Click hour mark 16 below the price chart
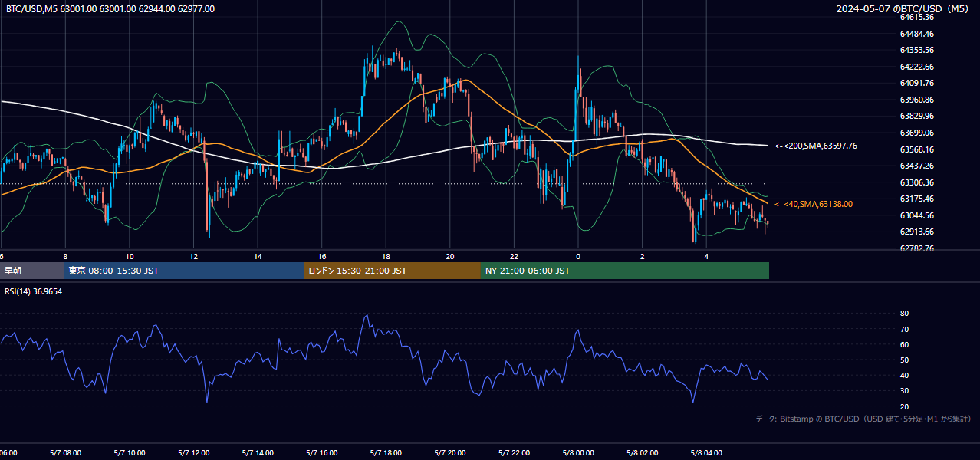 tap(322, 256)
